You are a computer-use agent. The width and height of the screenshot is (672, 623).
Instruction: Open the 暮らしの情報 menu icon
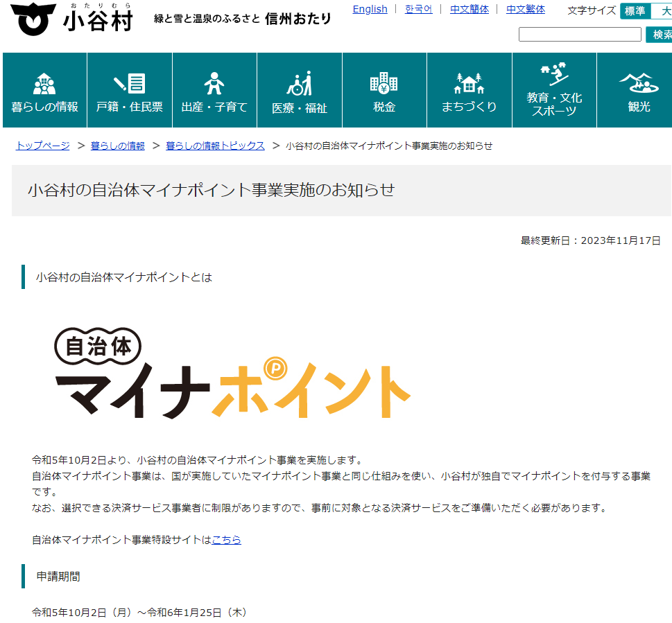pos(44,83)
